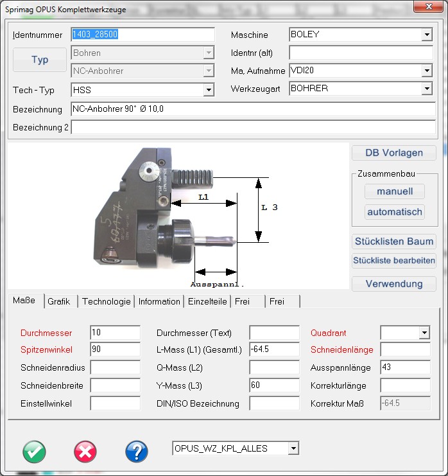448x476 pixels.
Task: Click the Q-Mass (L2) field
Action: click(x=274, y=367)
